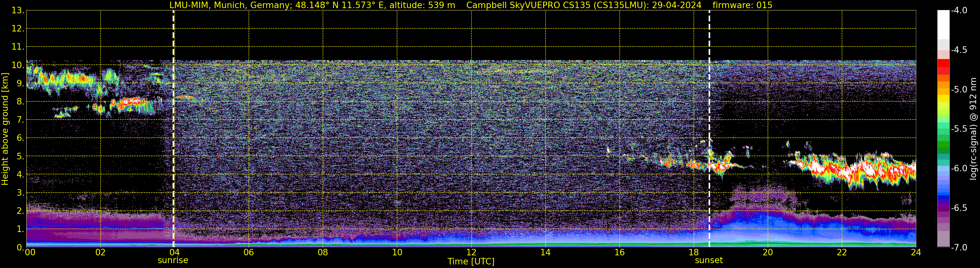Viewport: 980px width, 268px height.
Task: Click the height axis label 2
Action: 20,211
